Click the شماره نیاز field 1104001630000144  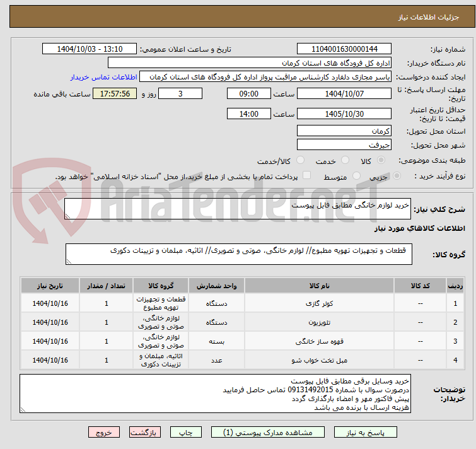[344, 49]
